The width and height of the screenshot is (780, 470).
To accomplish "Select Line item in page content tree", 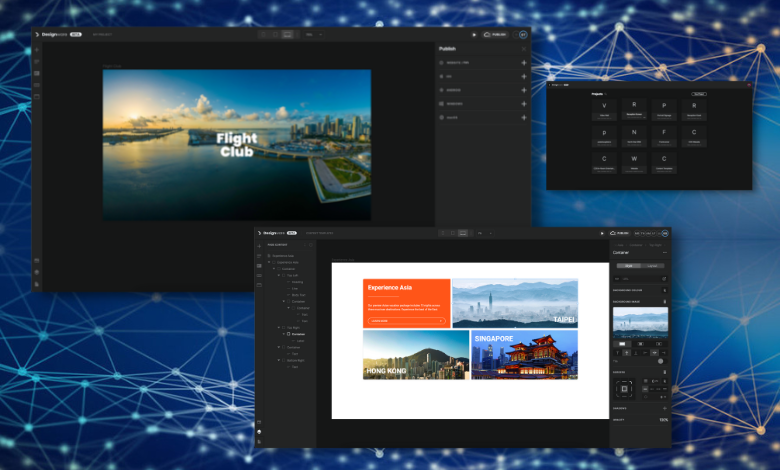I will point(295,288).
